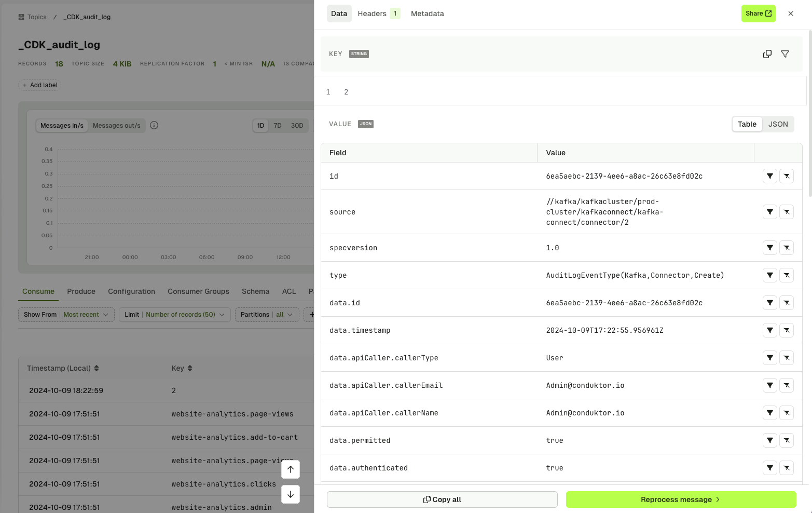812x513 pixels.
Task: Go to next message with down arrow
Action: coord(291,494)
